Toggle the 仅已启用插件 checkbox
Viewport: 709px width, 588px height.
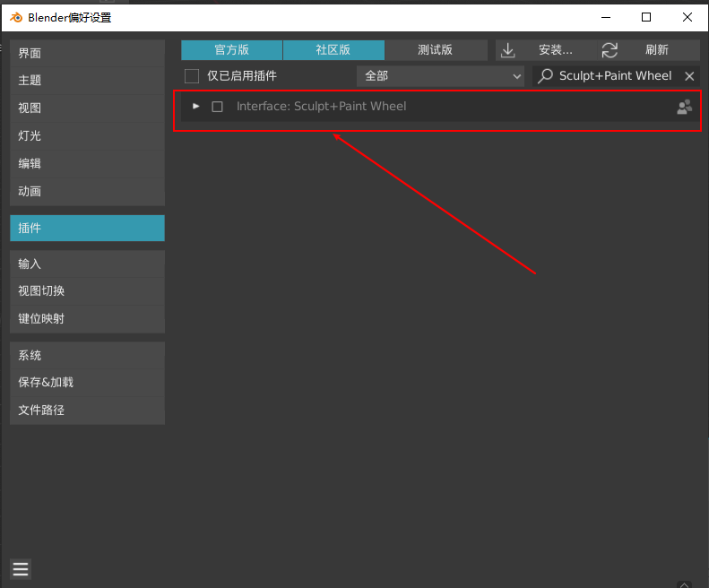click(192, 76)
